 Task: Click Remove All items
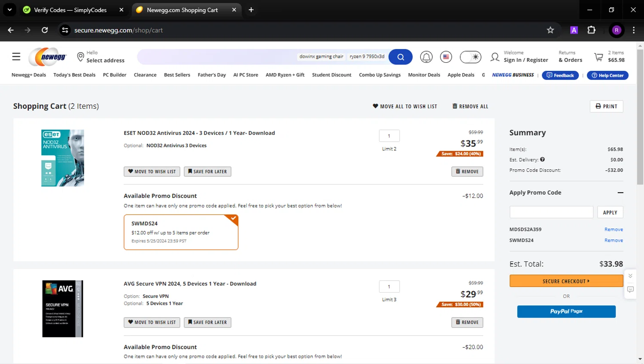coord(470,106)
